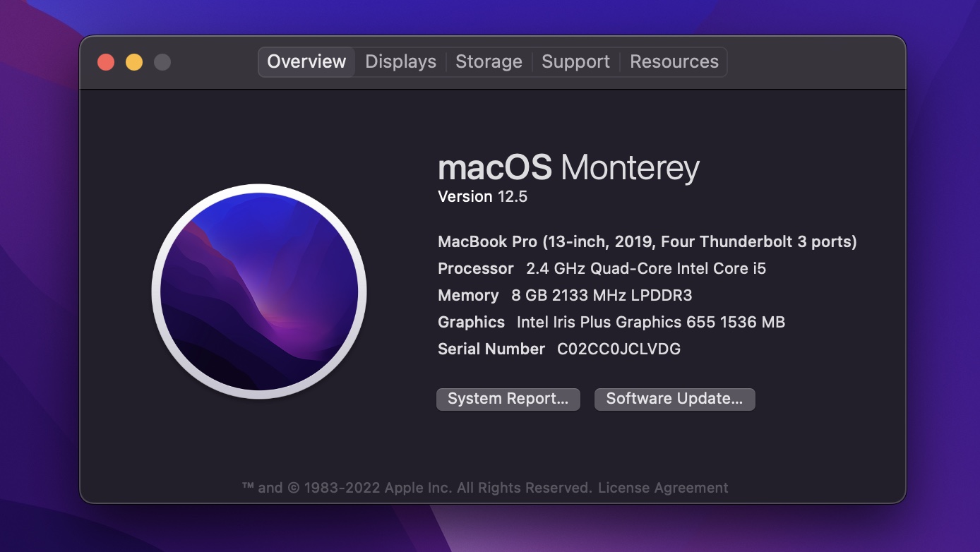Minimize window with the yellow button
980x552 pixels.
tap(134, 62)
